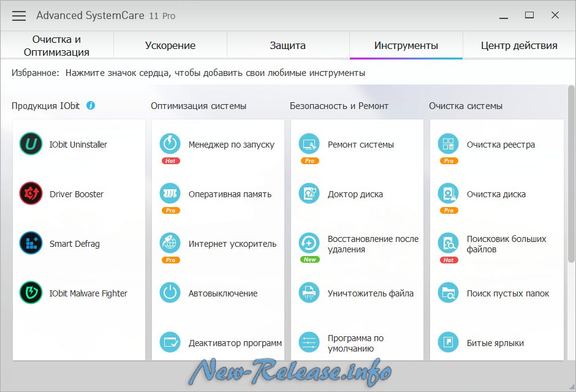Screen dimensions: 576x392
Task: Click the Поисковик больших файлов icon
Action: coord(448,243)
